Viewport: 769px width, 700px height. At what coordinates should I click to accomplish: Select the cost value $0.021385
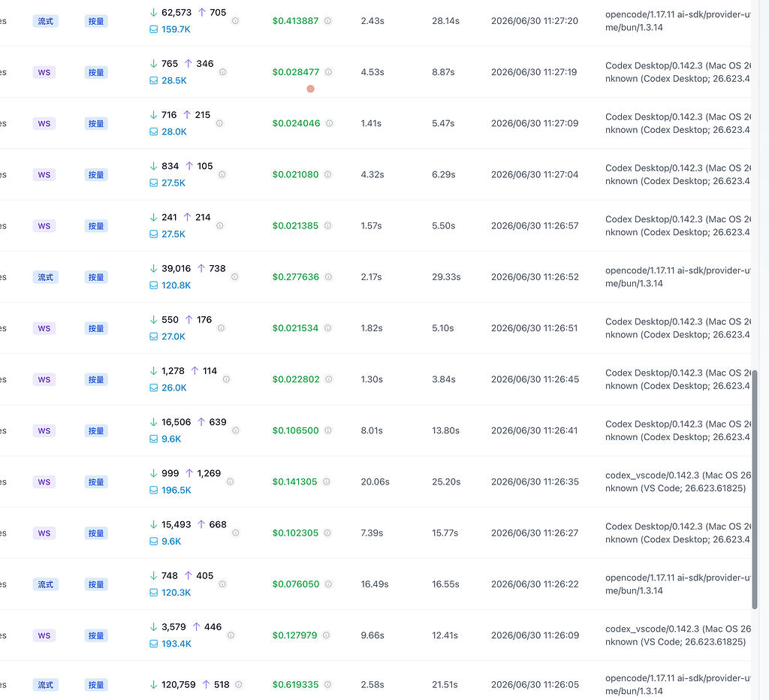(295, 225)
